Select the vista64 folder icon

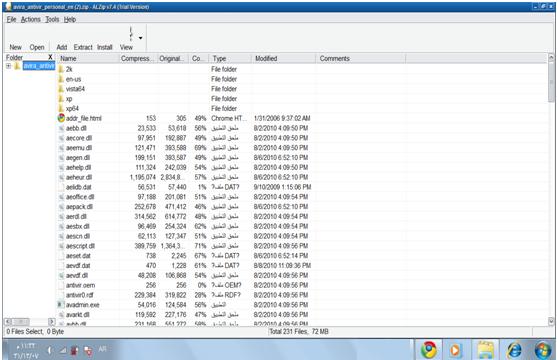click(61, 89)
